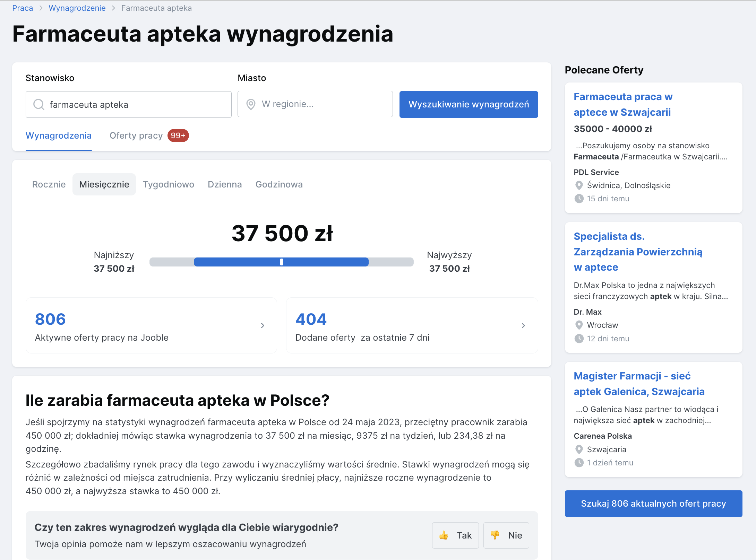Image resolution: width=756 pixels, height=560 pixels.
Task: Click the breadcrumb arrow after Praca
Action: pyautogui.click(x=41, y=8)
